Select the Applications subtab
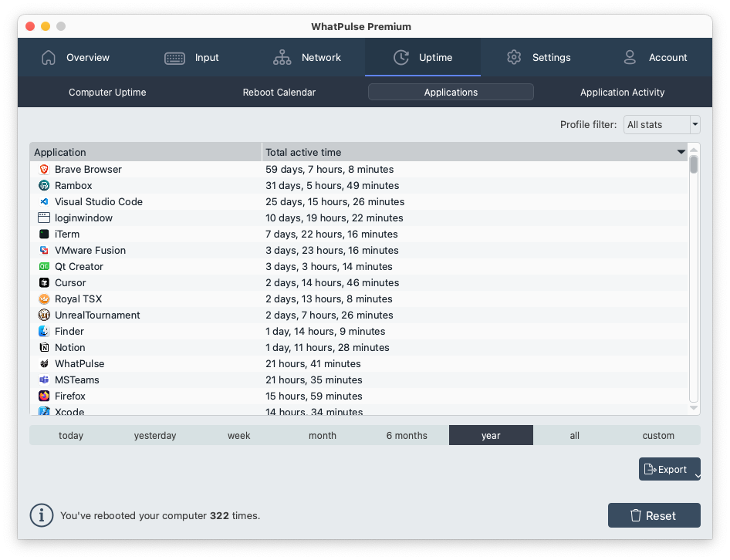 pyautogui.click(x=451, y=92)
